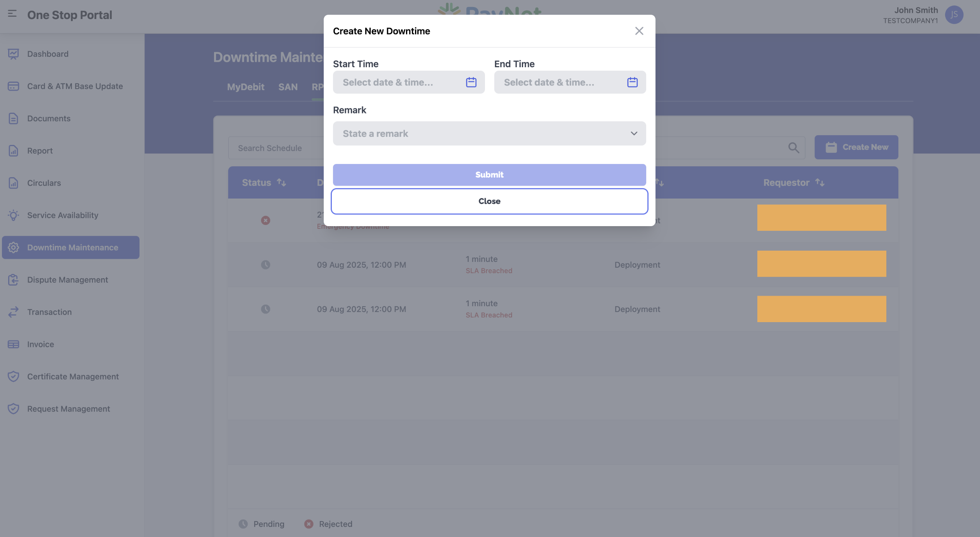Select the Service Availability lightbulb icon
This screenshot has width=980, height=537.
(x=14, y=215)
